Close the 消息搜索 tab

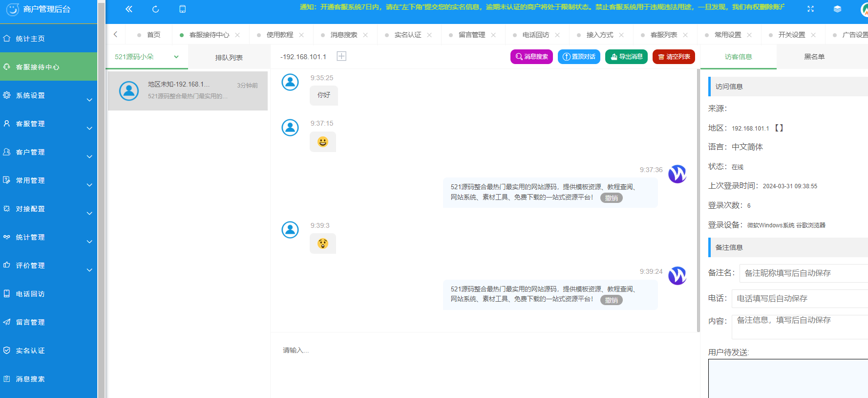point(365,35)
